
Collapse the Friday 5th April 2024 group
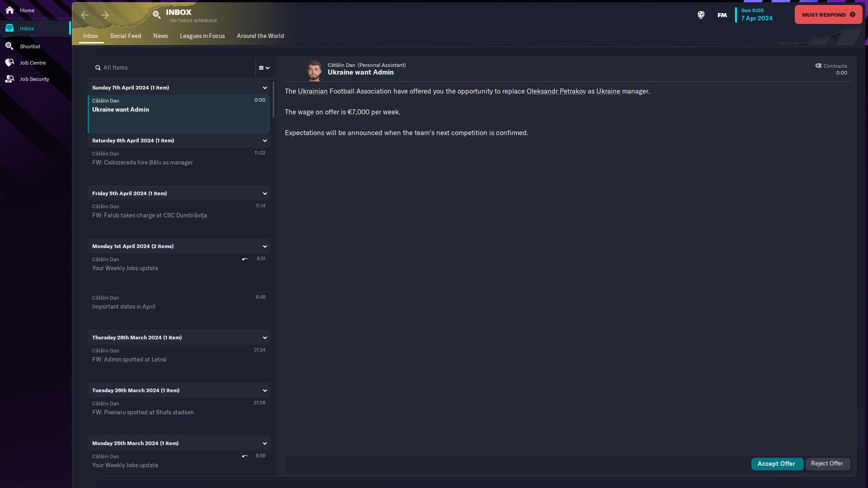point(265,193)
